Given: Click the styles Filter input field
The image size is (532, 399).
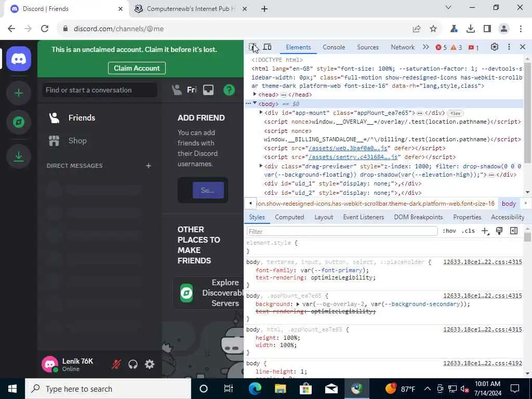Looking at the screenshot, I should [x=342, y=231].
